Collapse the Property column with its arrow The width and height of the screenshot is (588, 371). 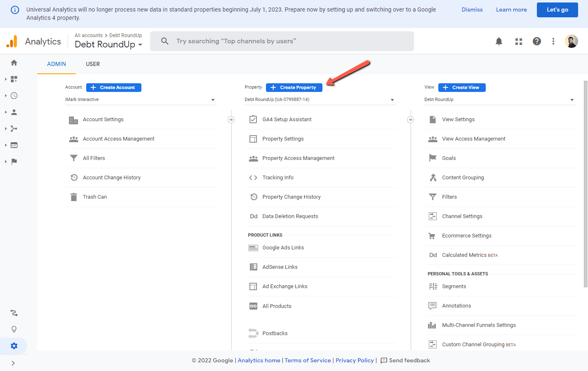pos(410,119)
